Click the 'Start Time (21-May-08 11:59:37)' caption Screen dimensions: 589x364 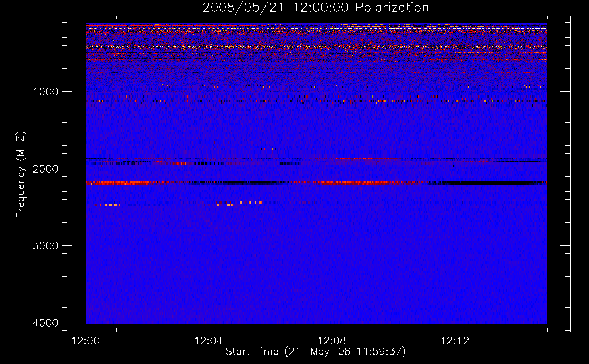(x=316, y=352)
